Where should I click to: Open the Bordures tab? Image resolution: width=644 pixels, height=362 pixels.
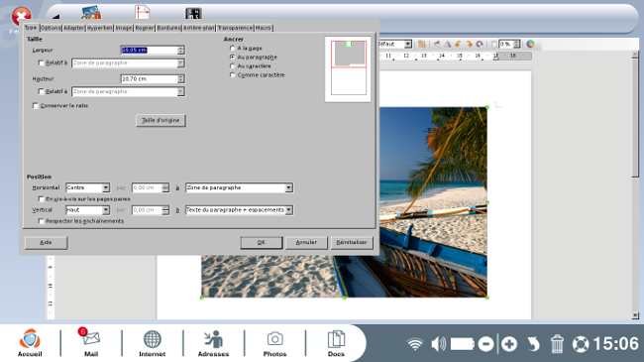click(168, 28)
